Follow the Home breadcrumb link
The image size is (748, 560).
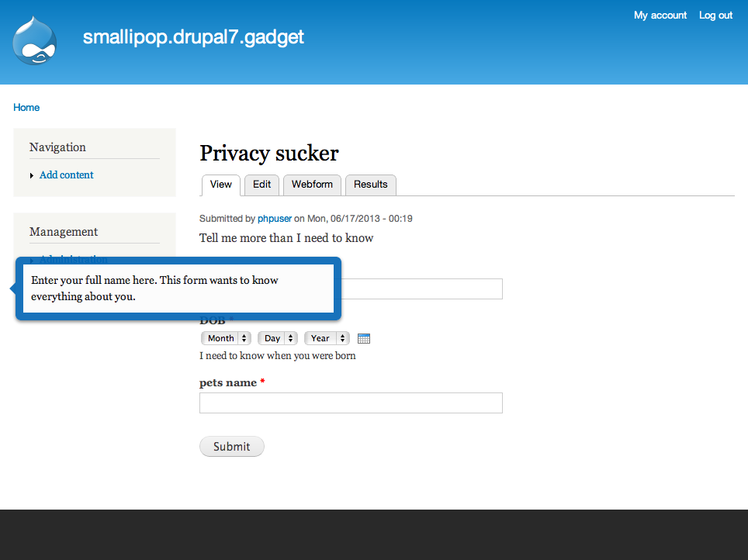tap(26, 108)
